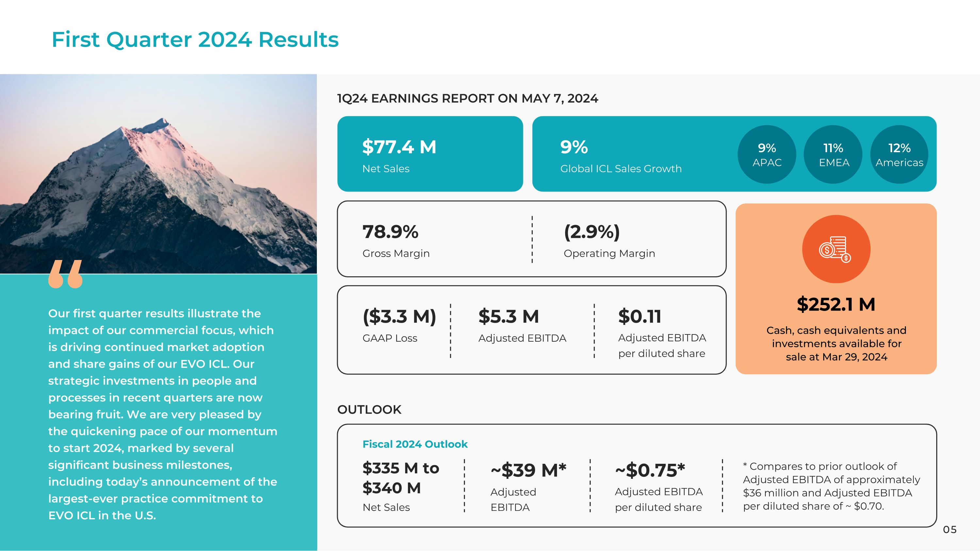980x551 pixels.
Task: Click the snowy mountain photo
Action: tap(158, 173)
